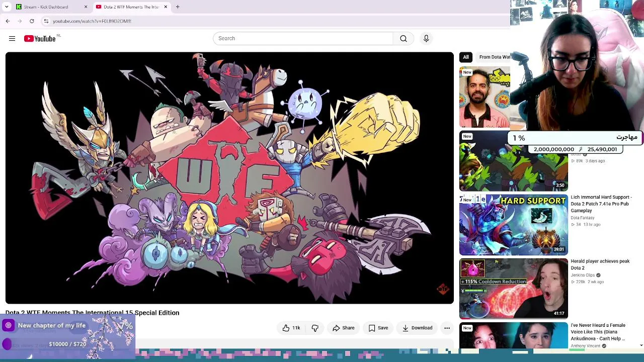Click the main video player
This screenshot has height=362, width=644.
pos(229,178)
